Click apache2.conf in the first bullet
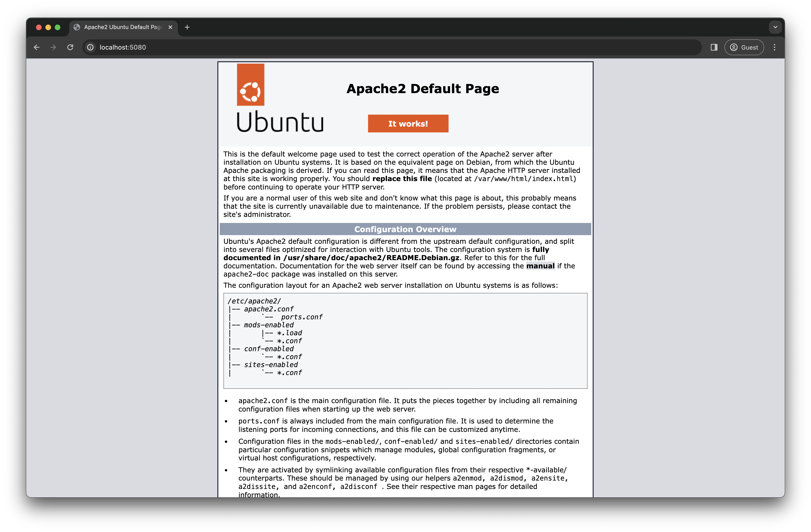 (263, 401)
